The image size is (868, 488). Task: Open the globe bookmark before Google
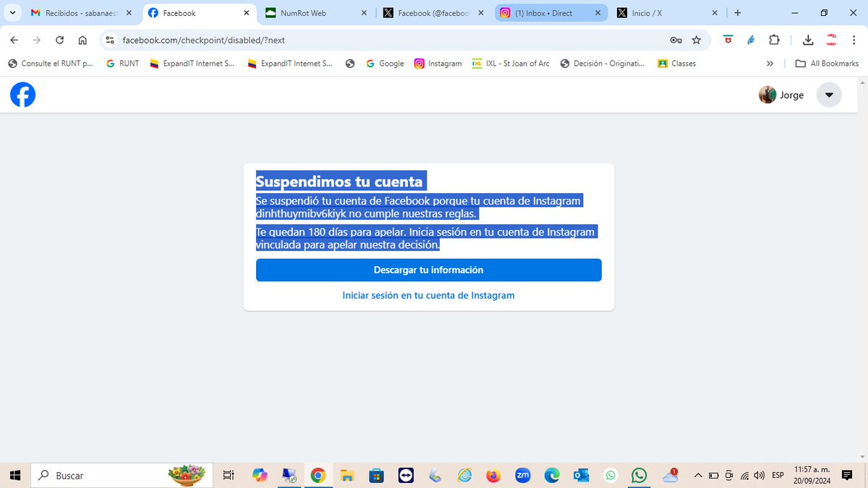pos(350,64)
